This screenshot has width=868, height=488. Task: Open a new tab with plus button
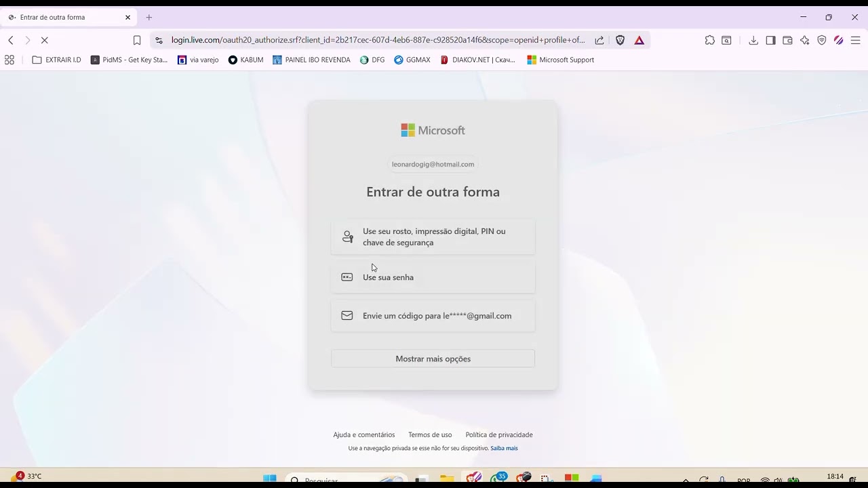(149, 18)
